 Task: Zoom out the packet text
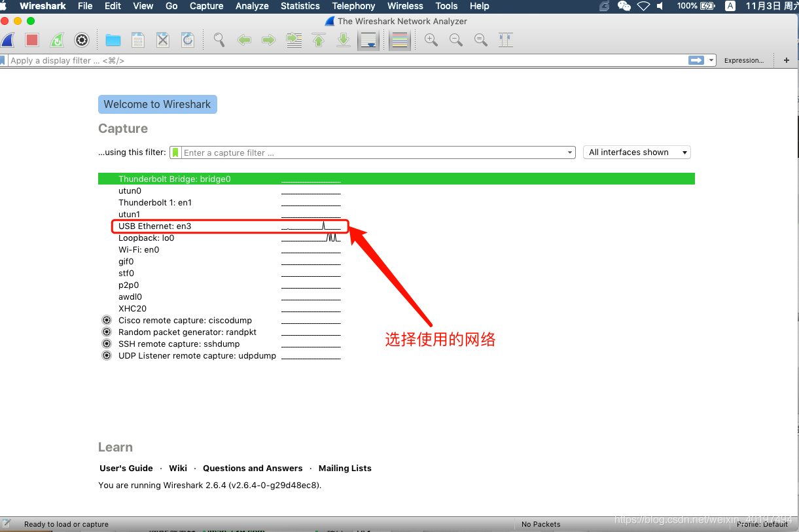(456, 40)
